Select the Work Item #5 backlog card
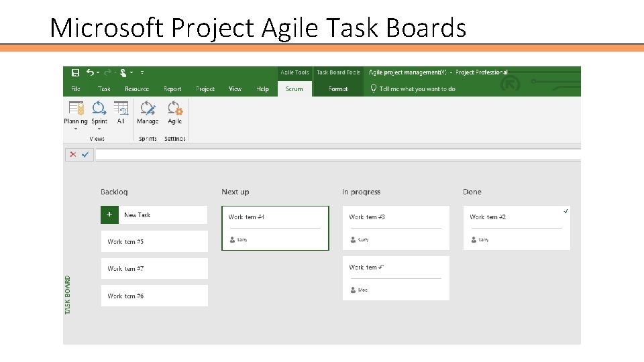Screen dimensions: 644x362 point(154,241)
